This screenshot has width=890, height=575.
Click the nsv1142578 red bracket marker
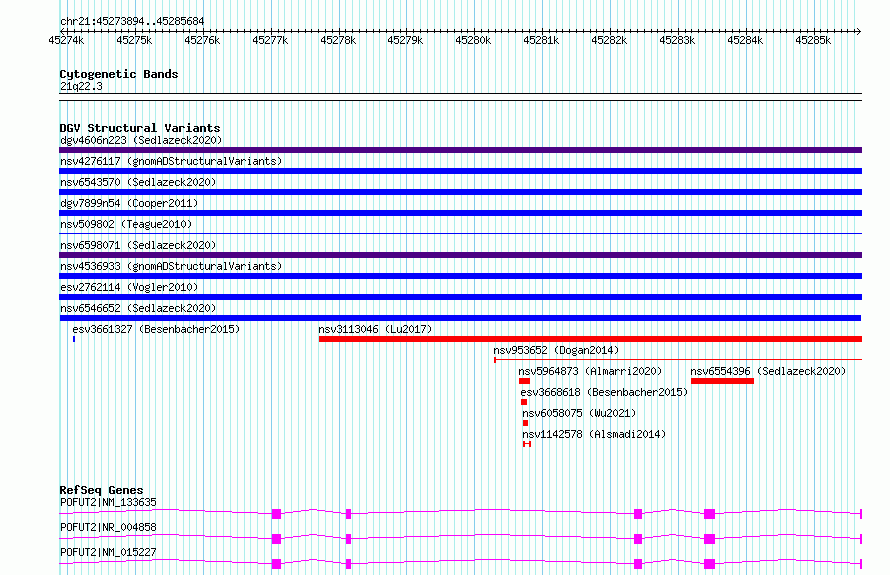pos(527,444)
